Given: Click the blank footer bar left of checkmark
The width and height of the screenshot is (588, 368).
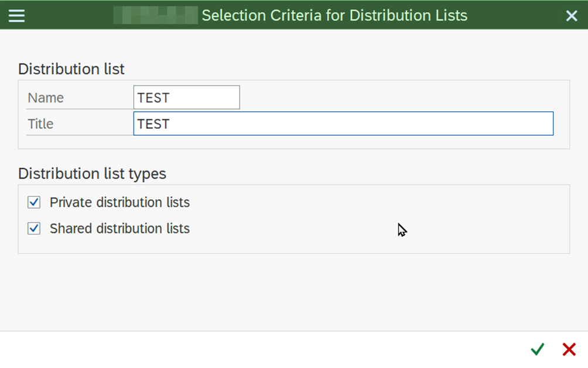Looking at the screenshot, I should (x=264, y=349).
